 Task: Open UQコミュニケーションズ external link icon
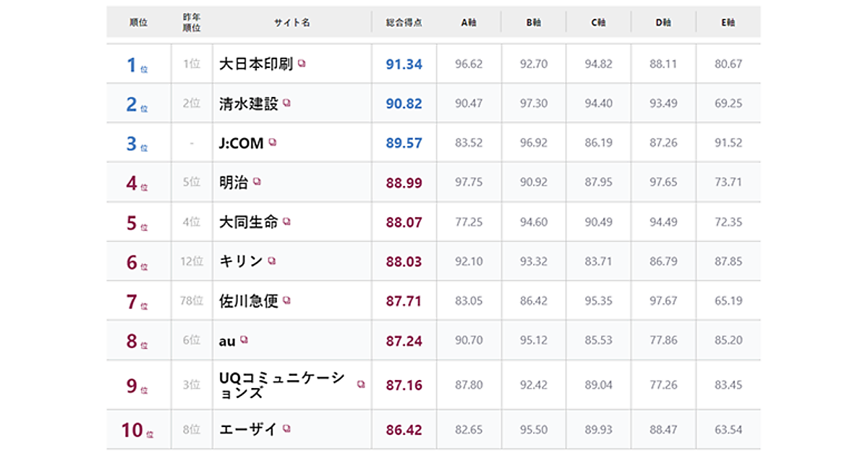(x=361, y=384)
